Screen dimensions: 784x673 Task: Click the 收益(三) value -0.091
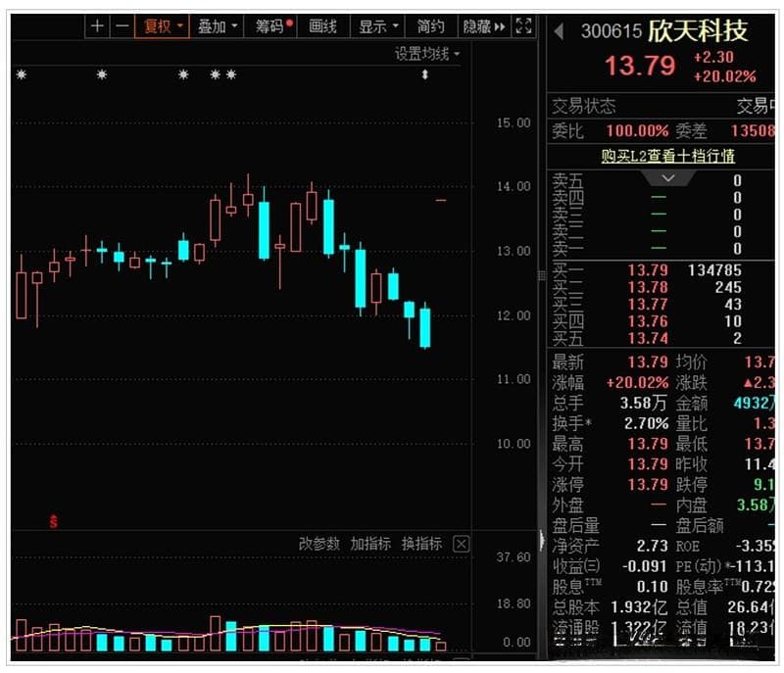coord(645,566)
